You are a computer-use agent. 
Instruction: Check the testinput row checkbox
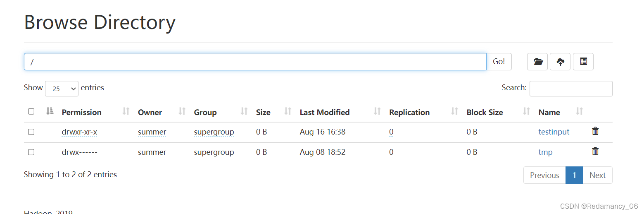point(31,132)
